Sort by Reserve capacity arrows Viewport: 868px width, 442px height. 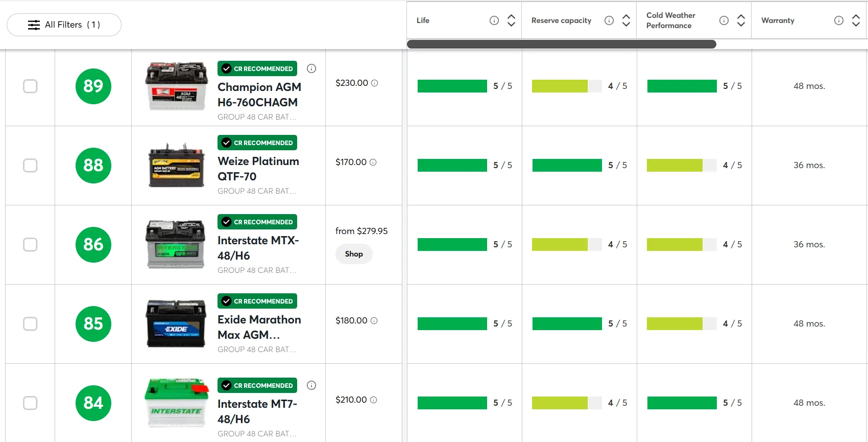click(626, 20)
